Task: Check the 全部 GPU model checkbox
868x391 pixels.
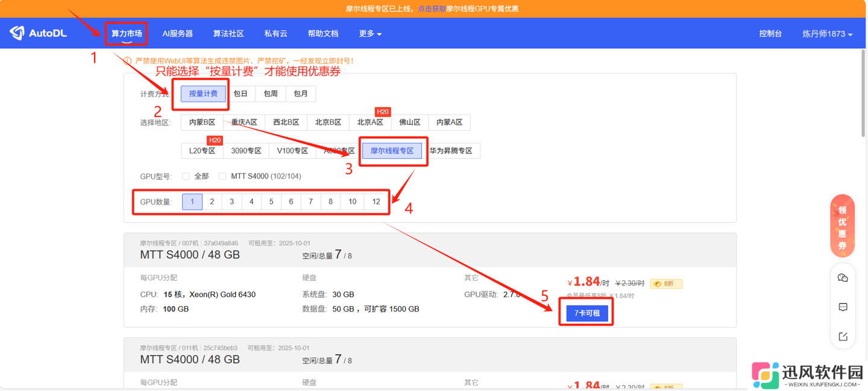Action: click(186, 176)
